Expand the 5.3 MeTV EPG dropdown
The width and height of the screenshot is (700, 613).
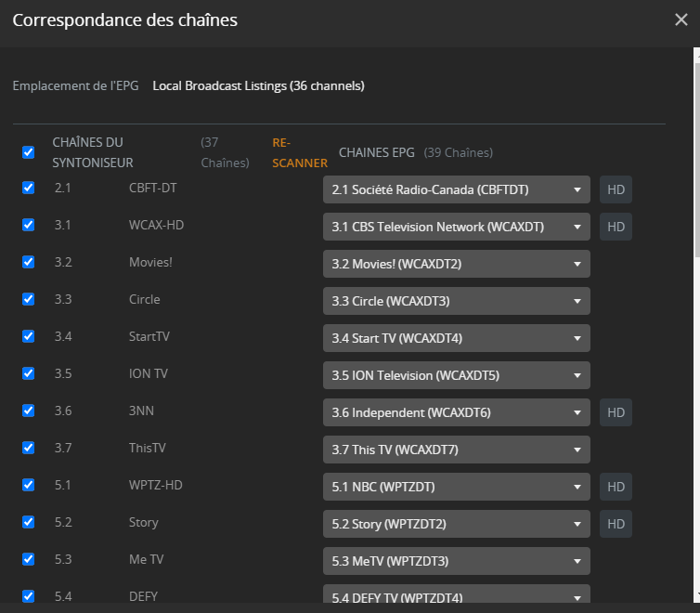(x=456, y=561)
